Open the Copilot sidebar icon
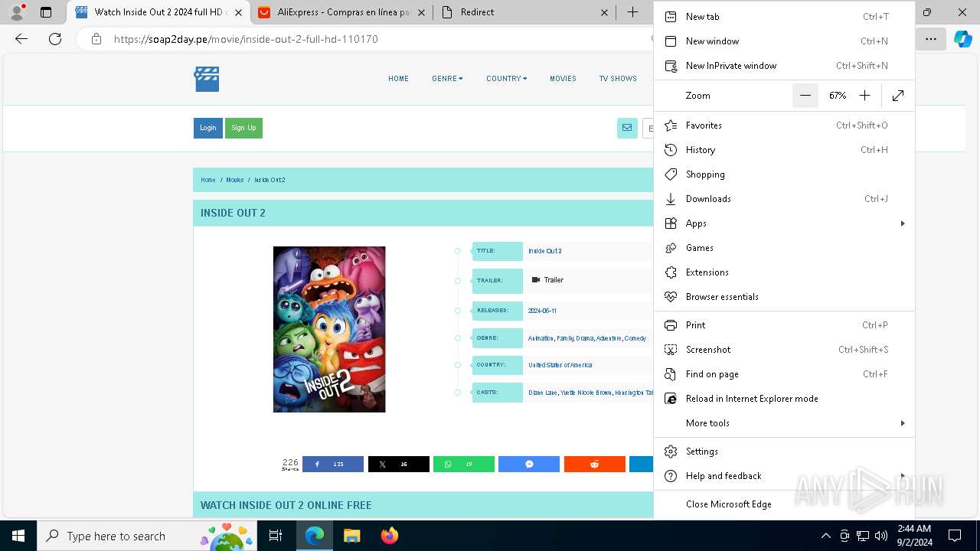 click(x=962, y=39)
